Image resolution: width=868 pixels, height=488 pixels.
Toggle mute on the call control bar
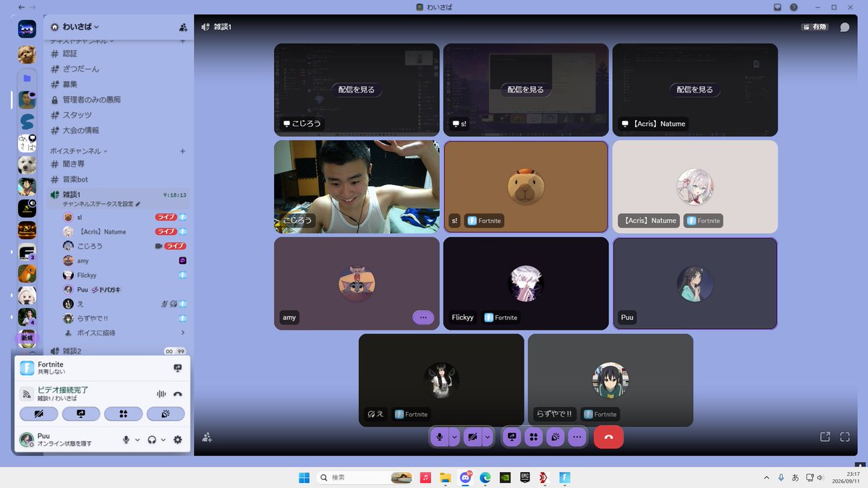pos(440,437)
